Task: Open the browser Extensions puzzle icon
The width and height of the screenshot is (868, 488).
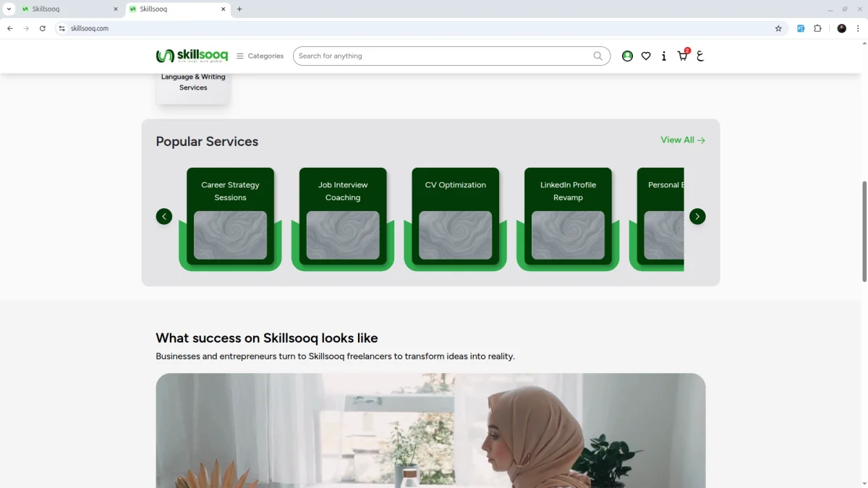Action: (x=817, y=28)
